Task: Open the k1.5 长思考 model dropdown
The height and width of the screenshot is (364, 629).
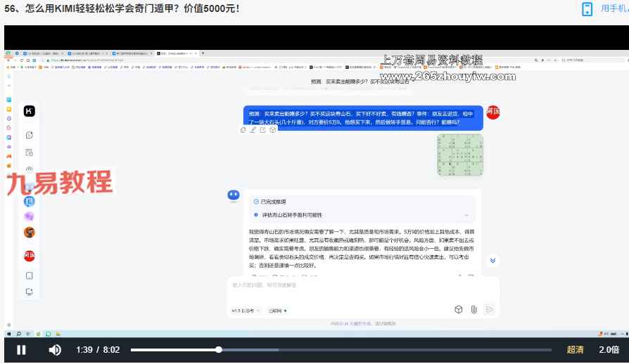Action: (x=246, y=311)
